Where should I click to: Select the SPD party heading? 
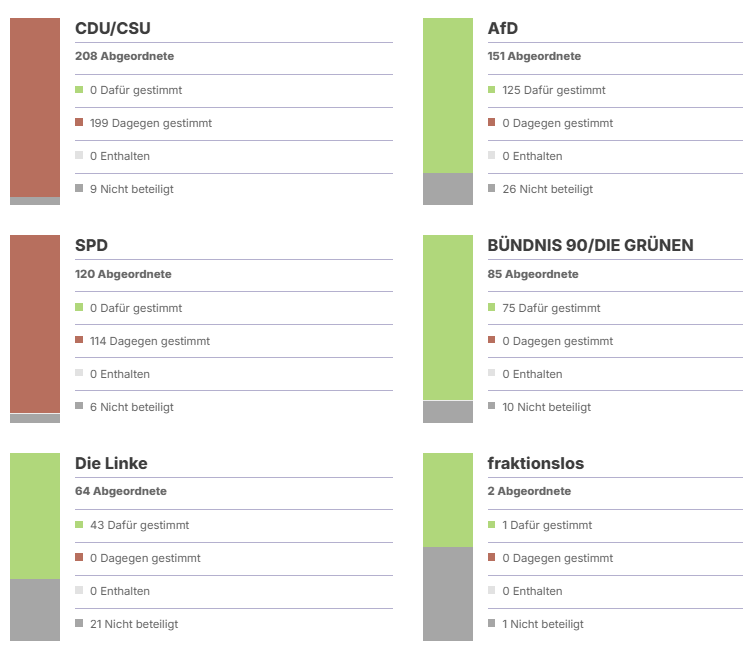coord(91,246)
